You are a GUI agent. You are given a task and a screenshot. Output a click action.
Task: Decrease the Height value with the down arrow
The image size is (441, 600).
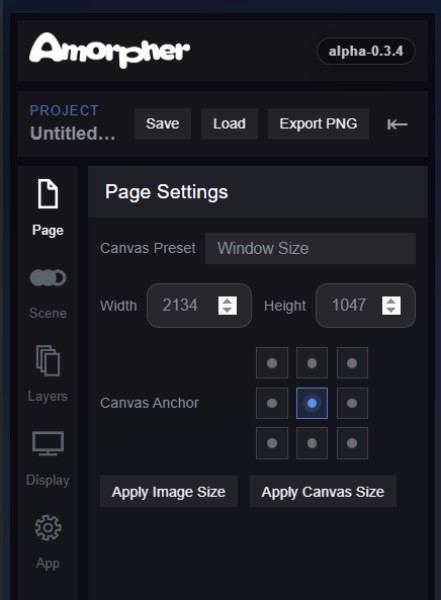coord(391,310)
